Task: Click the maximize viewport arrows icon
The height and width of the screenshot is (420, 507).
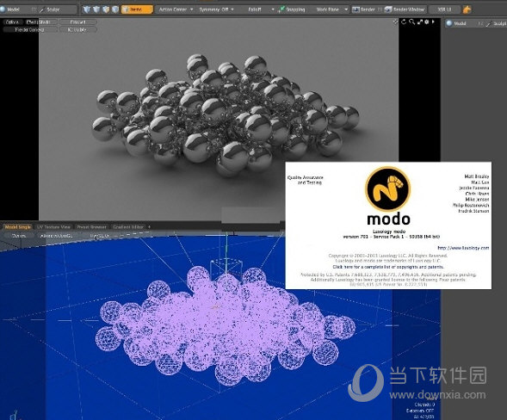Action: [x=420, y=22]
